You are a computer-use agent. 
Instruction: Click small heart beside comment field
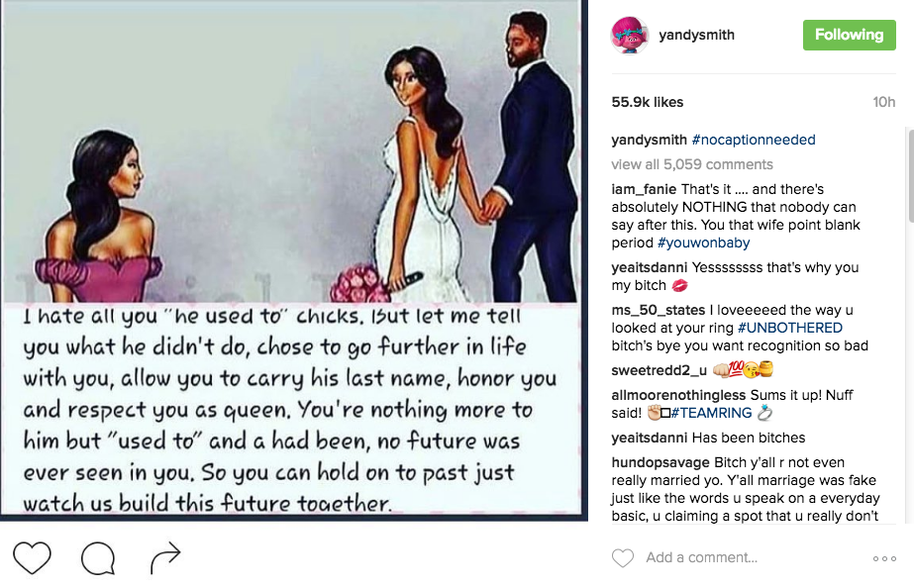tap(623, 558)
